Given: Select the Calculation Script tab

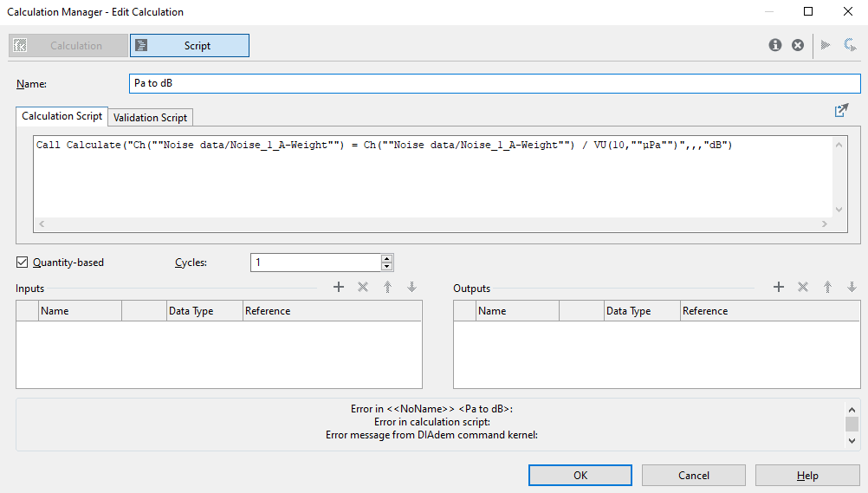Looking at the screenshot, I should 62,116.
